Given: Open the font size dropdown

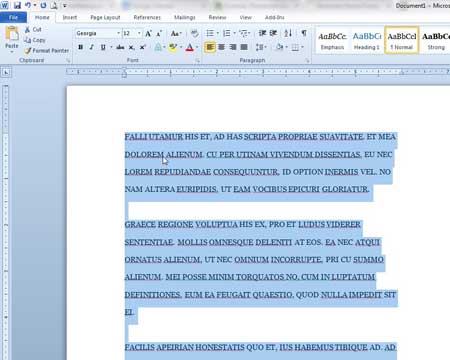Looking at the screenshot, I should [x=139, y=33].
